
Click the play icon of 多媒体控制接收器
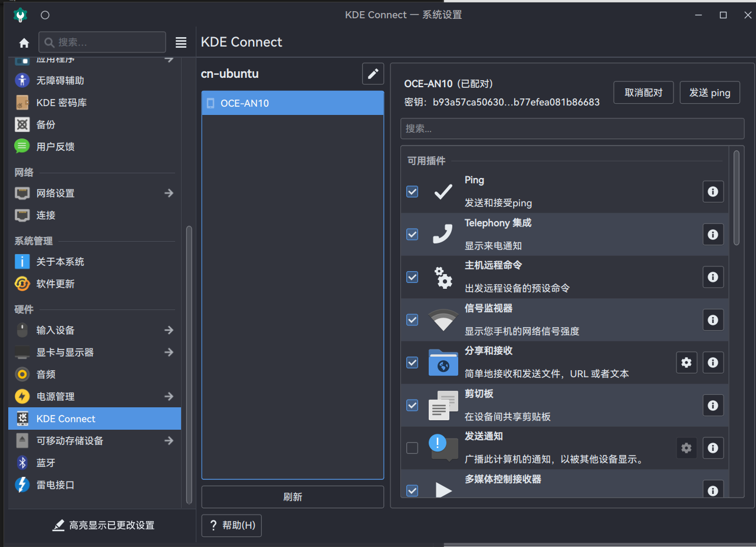coord(443,489)
